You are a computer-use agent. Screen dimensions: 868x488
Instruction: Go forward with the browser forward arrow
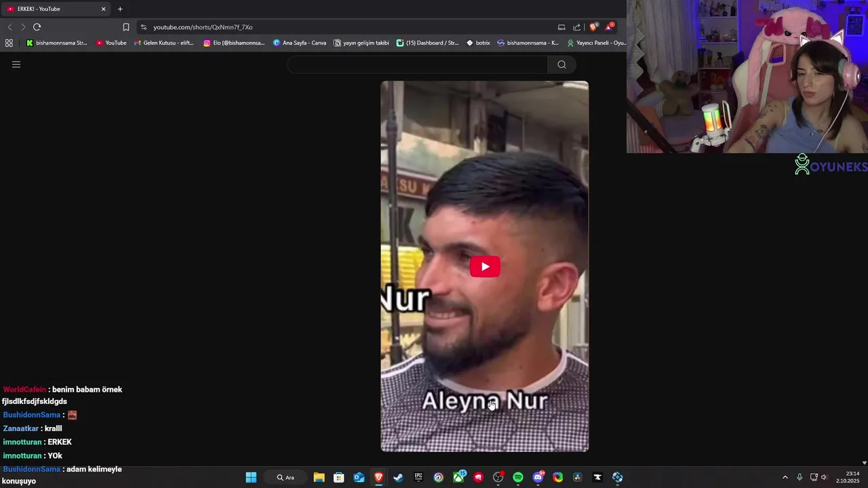pos(23,27)
